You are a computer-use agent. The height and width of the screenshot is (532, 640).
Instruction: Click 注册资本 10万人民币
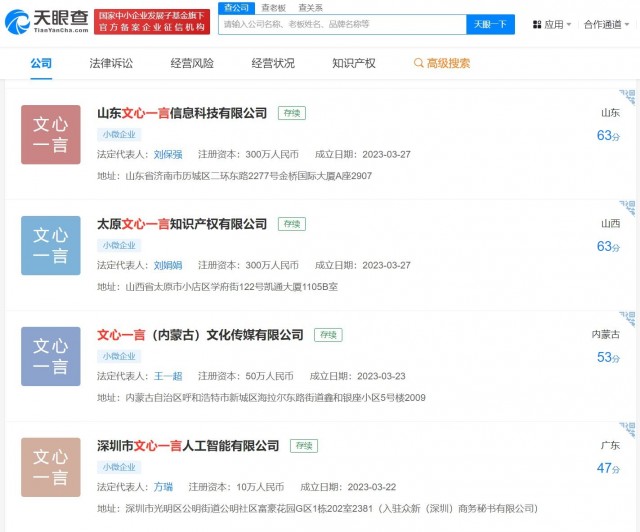[236, 487]
